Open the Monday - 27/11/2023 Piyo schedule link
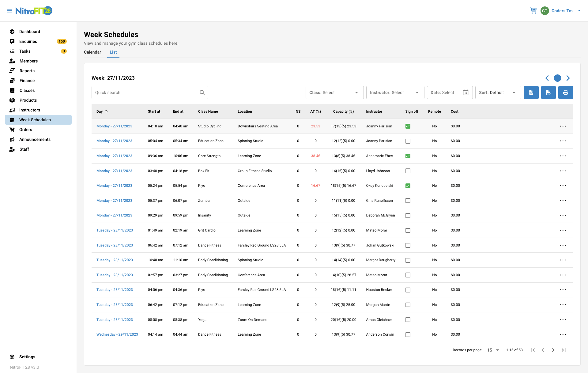588x373 pixels. pos(114,186)
